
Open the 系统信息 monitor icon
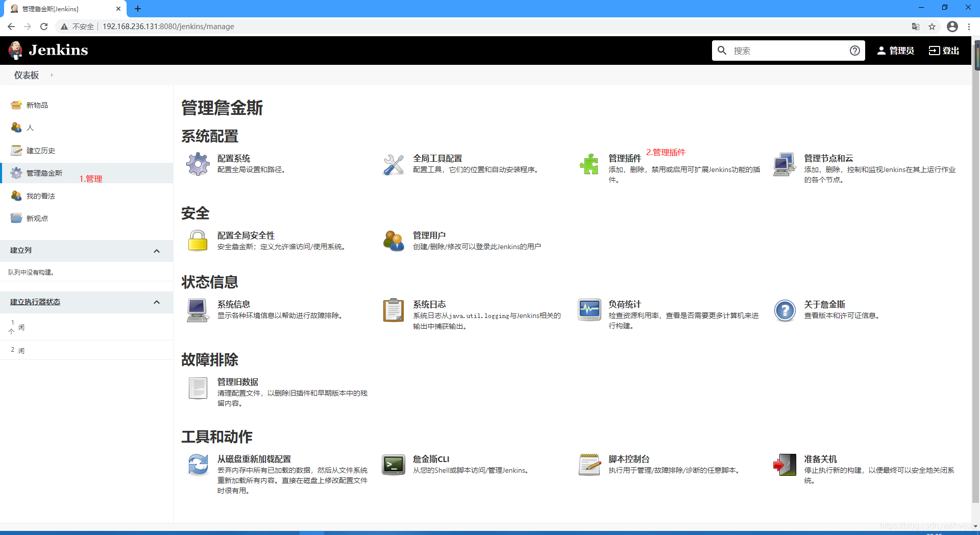(198, 310)
